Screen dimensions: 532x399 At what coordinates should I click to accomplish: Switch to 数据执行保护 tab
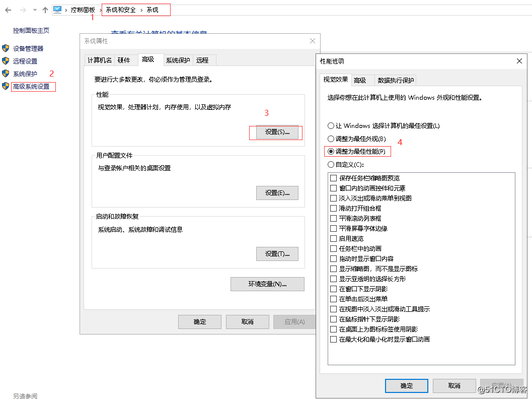click(x=396, y=81)
